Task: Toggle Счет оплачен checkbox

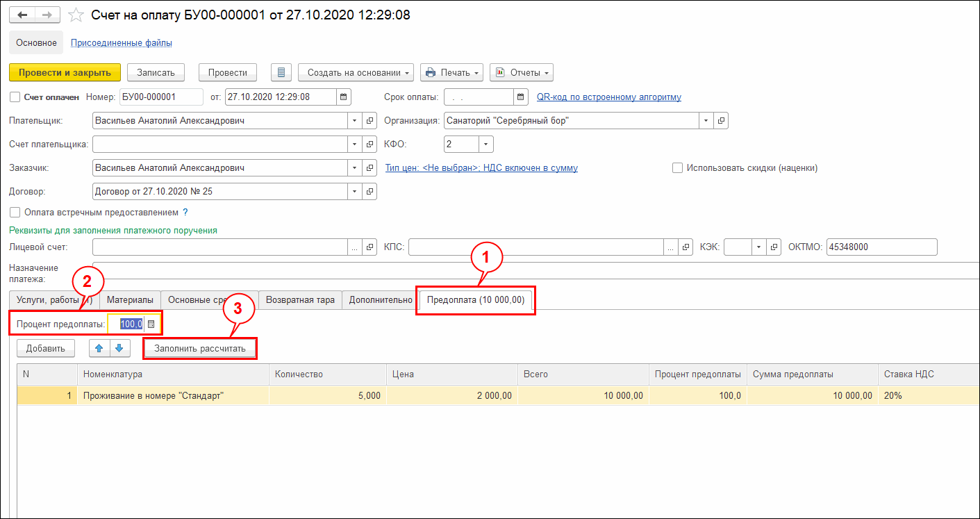Action: click(x=15, y=97)
